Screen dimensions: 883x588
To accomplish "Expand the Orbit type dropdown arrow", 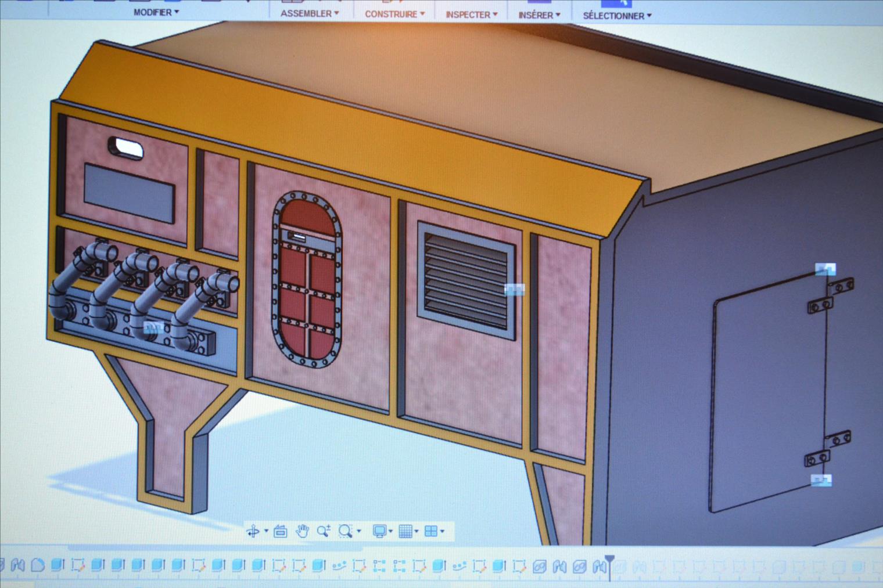I will tap(266, 531).
